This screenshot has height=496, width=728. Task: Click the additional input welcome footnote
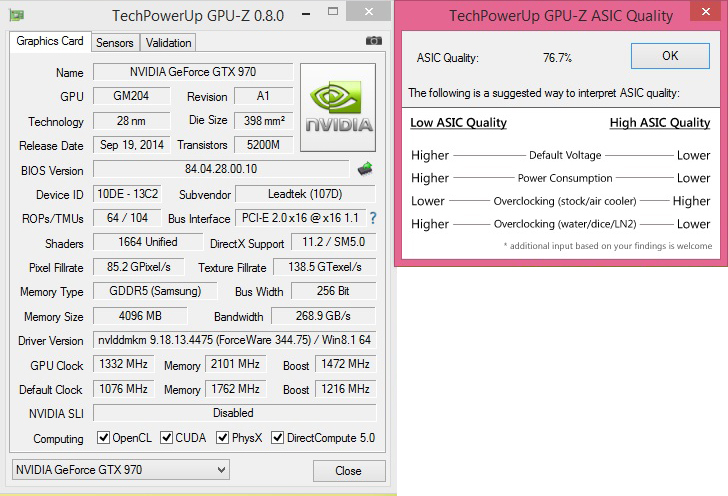click(608, 246)
